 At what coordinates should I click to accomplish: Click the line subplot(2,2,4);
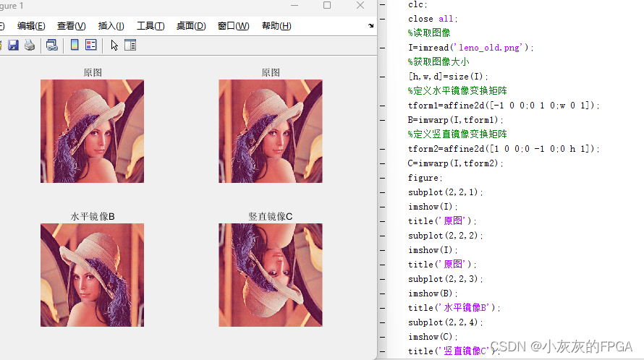(446, 322)
